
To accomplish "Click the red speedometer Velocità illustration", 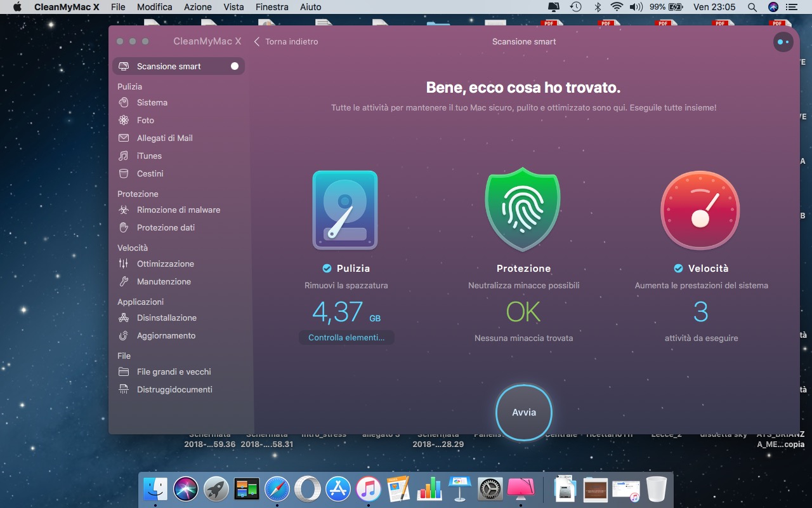I will (701, 210).
